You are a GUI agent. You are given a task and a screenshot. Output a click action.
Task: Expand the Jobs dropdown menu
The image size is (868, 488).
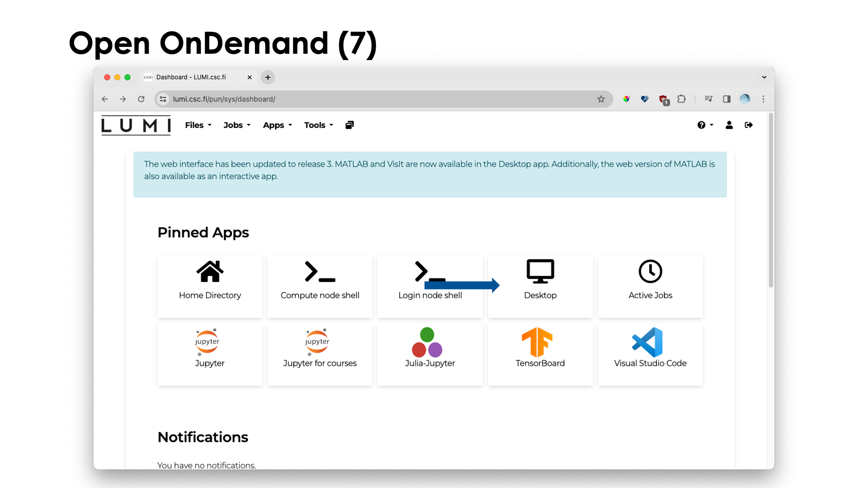pyautogui.click(x=236, y=125)
